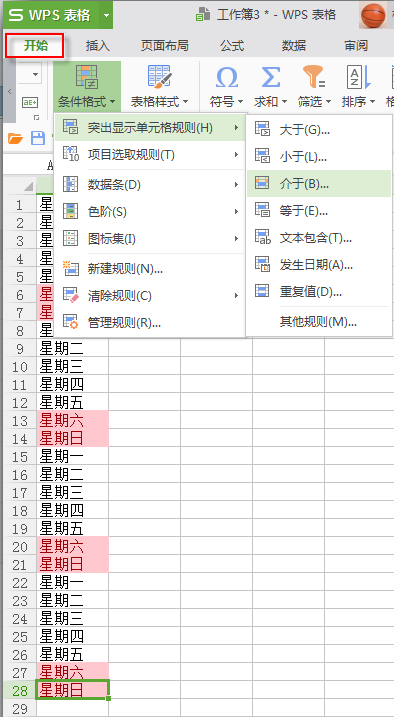Click the basketball user avatar
Screen dimensions: 394x717
click(x=373, y=15)
